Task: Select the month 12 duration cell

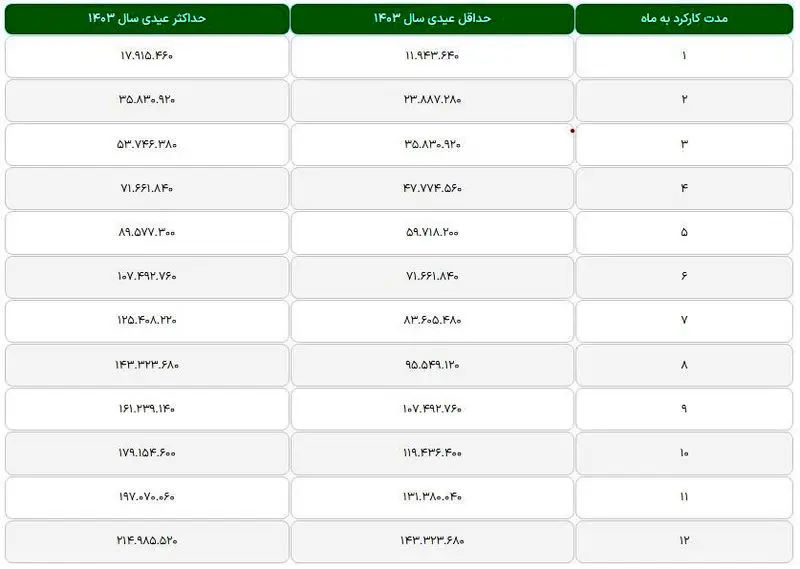Action: (x=685, y=540)
